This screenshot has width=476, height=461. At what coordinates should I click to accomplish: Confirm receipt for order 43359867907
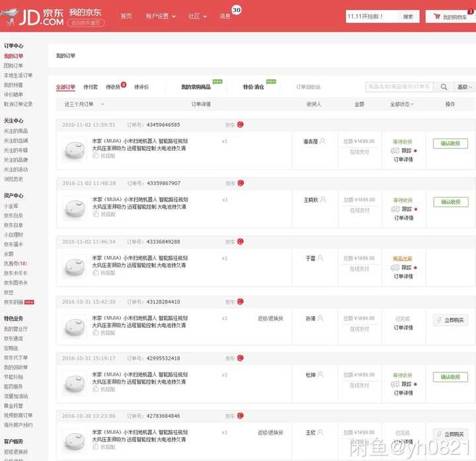pyautogui.click(x=450, y=202)
